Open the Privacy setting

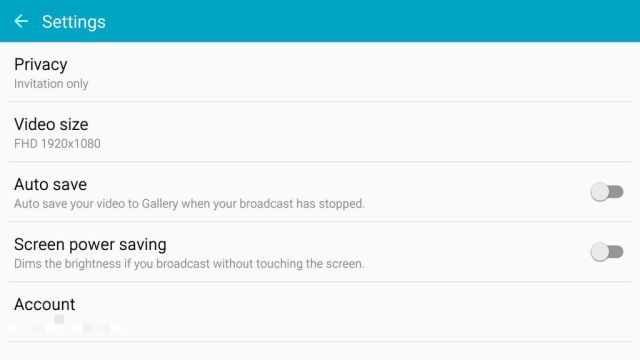click(x=320, y=72)
